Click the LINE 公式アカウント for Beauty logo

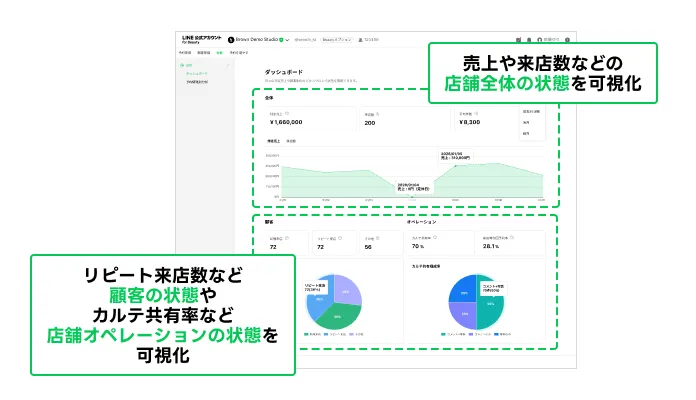202,40
